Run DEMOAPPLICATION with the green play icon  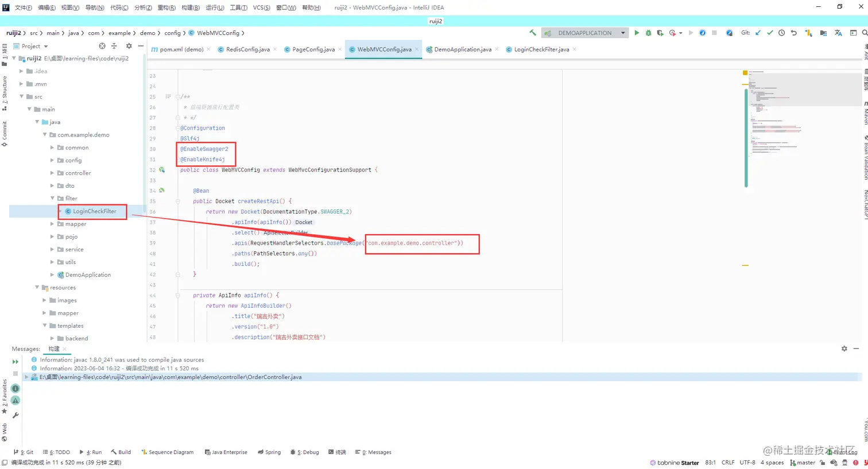point(637,33)
